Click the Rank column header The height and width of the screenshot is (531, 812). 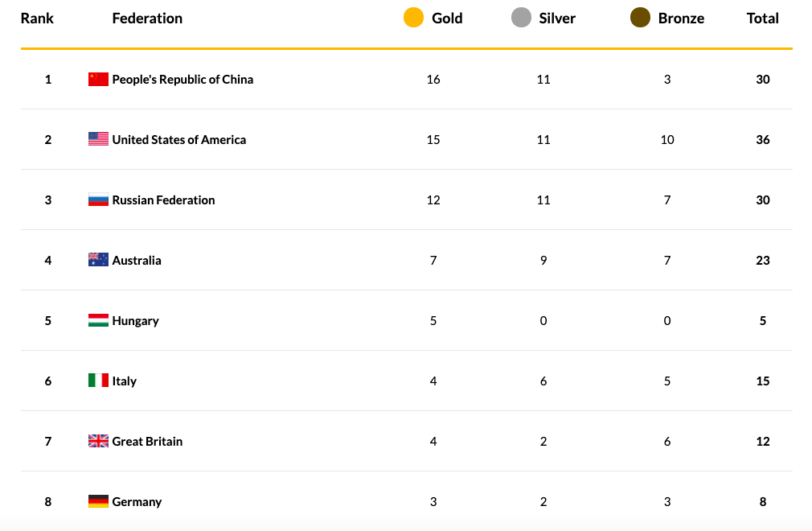37,18
